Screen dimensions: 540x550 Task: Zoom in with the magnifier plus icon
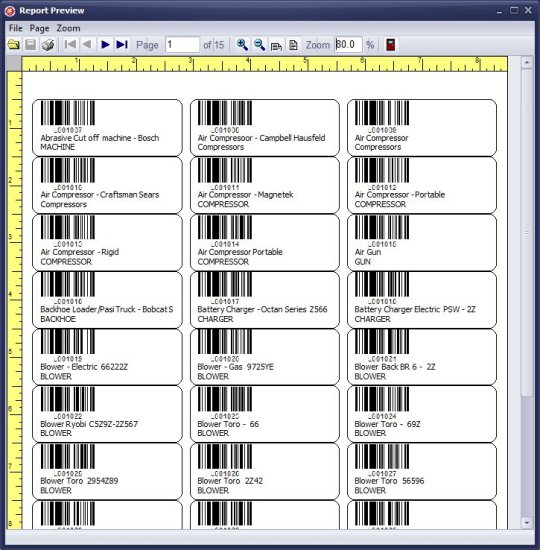tap(242, 45)
